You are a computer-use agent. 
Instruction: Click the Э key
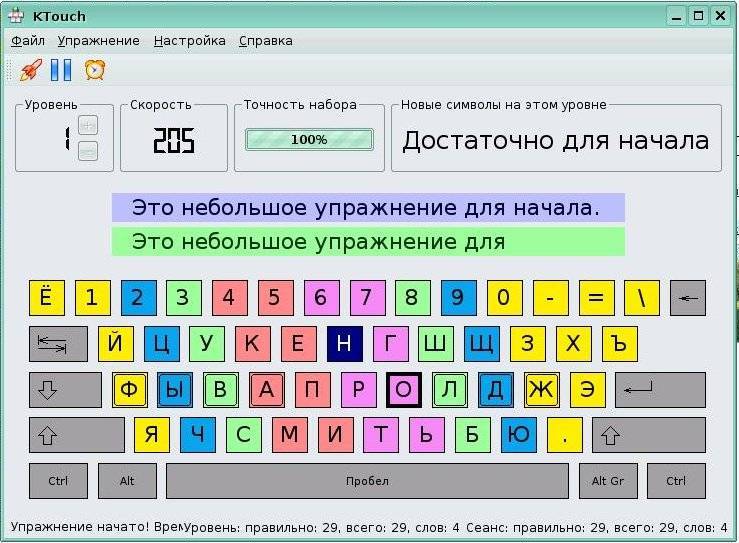(588, 390)
